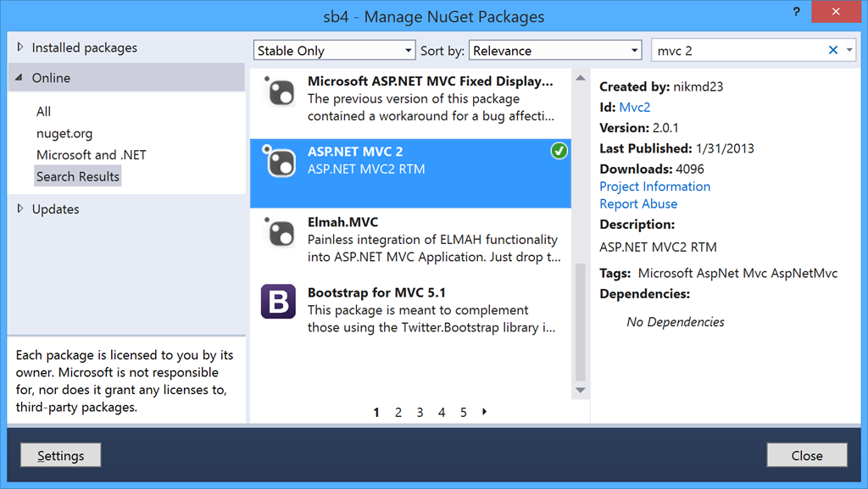Click the Elmah.MVC description text
Image resolution: width=868 pixels, height=489 pixels.
(x=434, y=248)
